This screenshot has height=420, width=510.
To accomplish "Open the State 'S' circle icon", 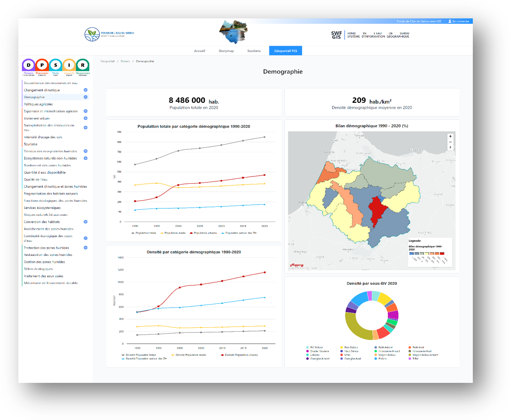I will pos(56,65).
